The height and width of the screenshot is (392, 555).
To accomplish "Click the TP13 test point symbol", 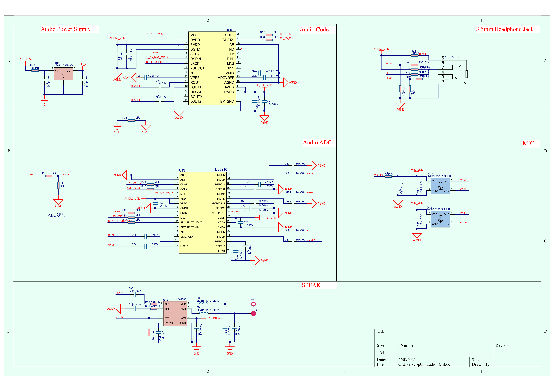I will tap(253, 313).
